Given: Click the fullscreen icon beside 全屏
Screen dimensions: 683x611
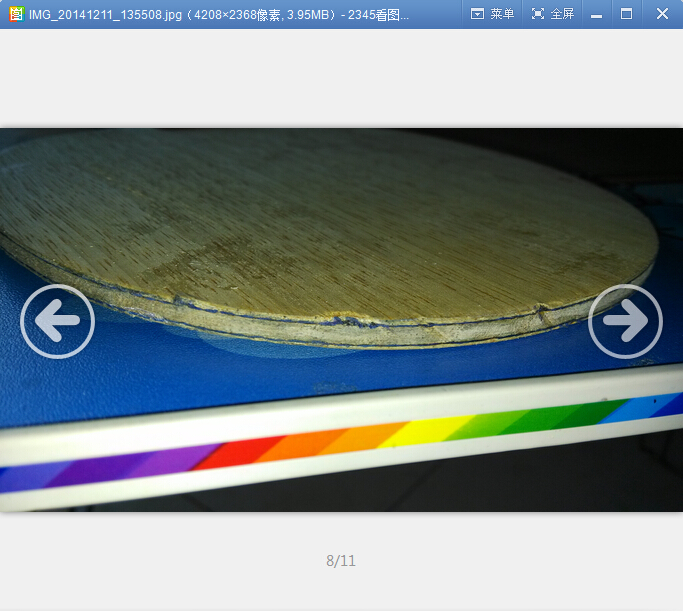Looking at the screenshot, I should tap(538, 14).
